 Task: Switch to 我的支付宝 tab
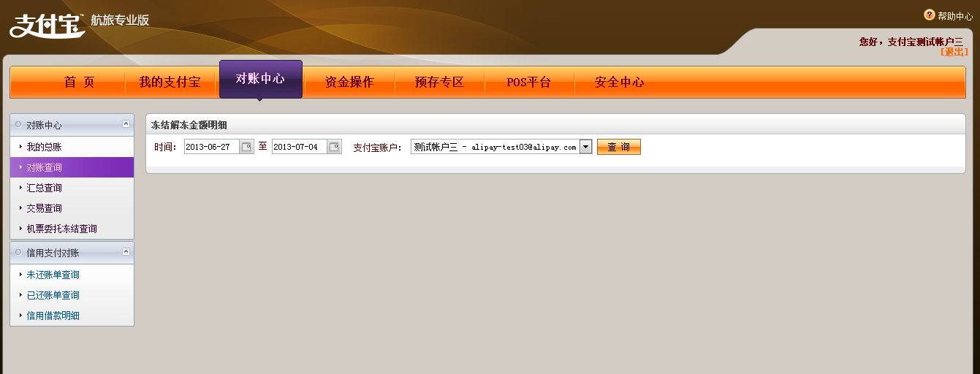pos(170,82)
